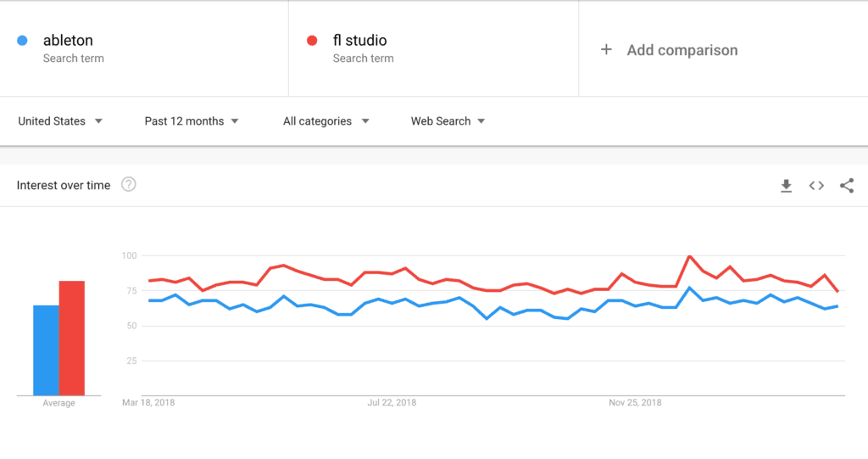Download the Interest over time data
Screen dimensions: 868x459
coord(786,186)
